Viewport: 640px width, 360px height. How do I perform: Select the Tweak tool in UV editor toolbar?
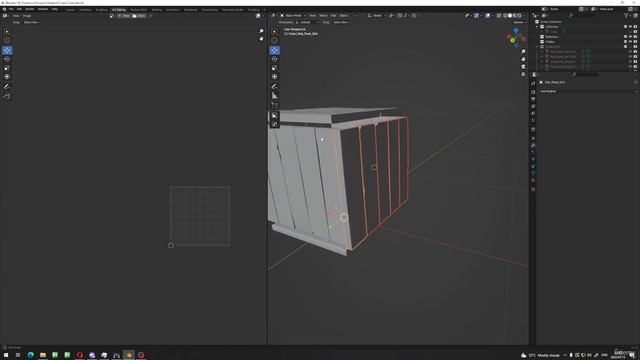7,31
